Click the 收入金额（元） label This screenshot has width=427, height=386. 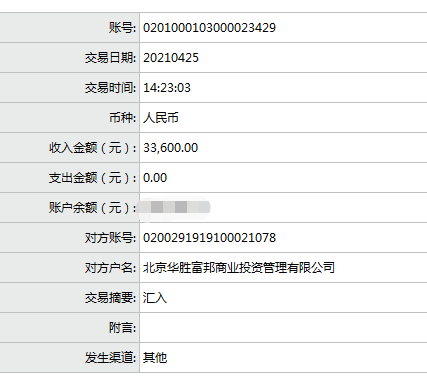tap(93, 148)
